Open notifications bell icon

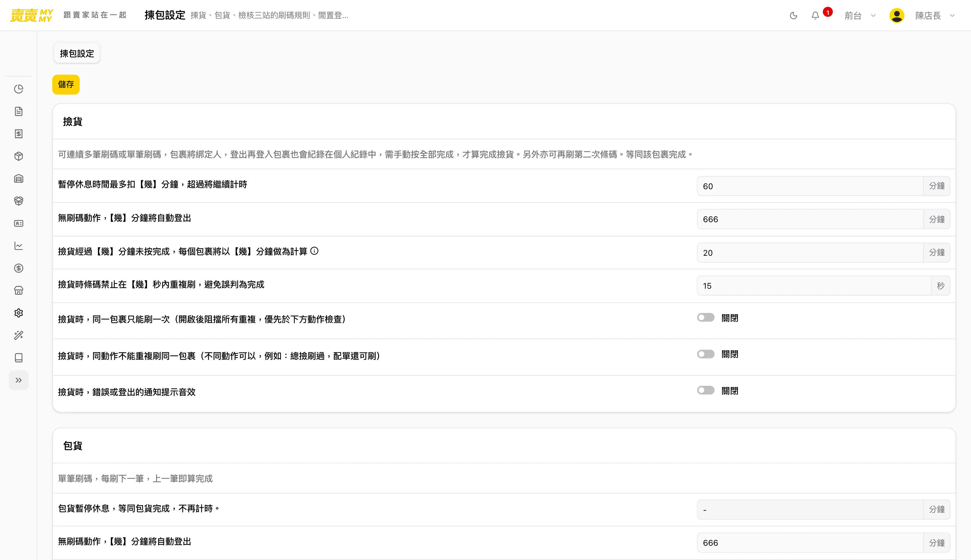point(815,15)
